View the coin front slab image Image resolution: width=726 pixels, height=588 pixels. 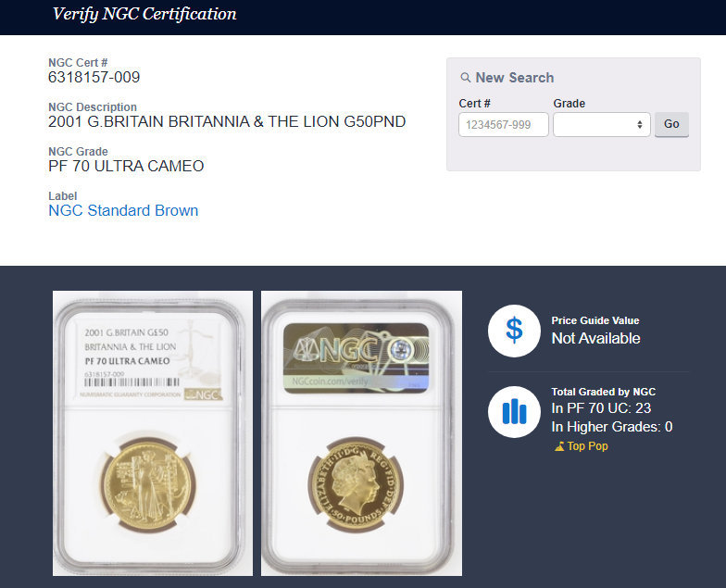point(153,433)
